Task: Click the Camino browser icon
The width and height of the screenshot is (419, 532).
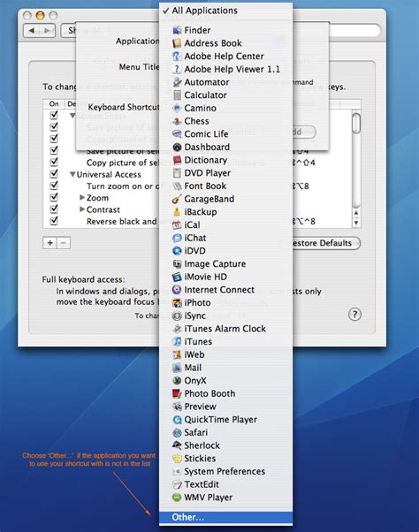Action: pyautogui.click(x=177, y=108)
